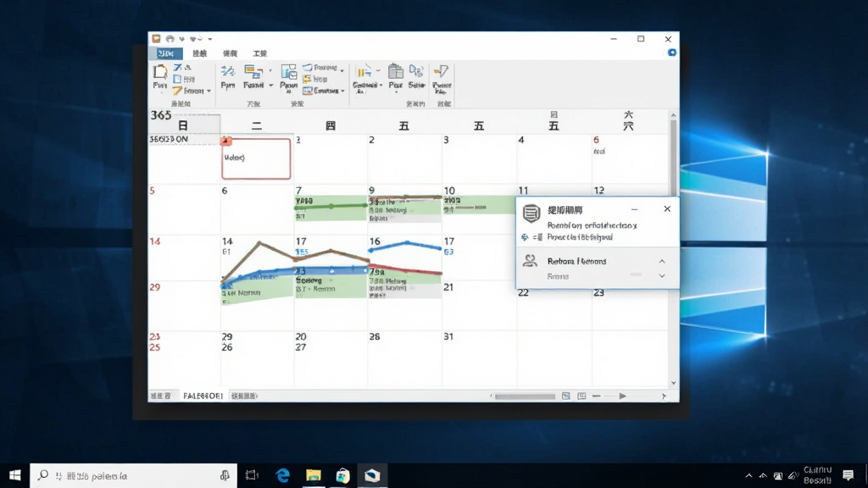The width and height of the screenshot is (868, 488).
Task: Click the taskbar search box
Action: (133, 475)
